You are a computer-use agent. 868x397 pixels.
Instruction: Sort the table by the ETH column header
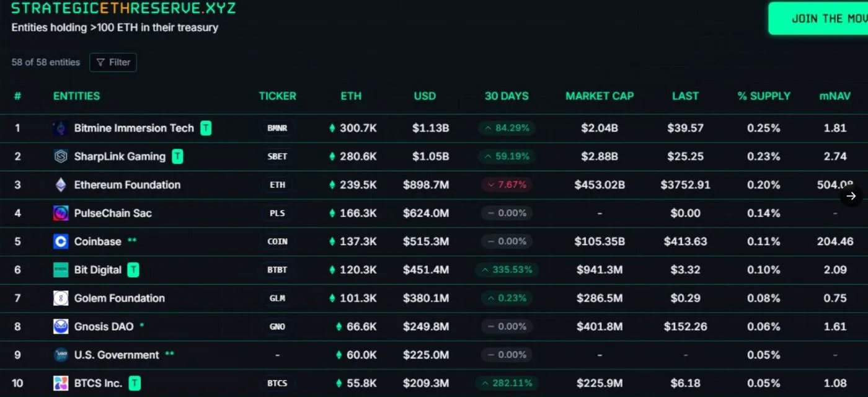351,96
